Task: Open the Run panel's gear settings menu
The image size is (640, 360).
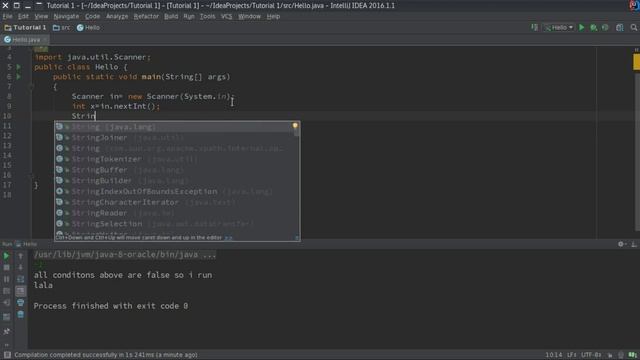Action: coord(621,244)
